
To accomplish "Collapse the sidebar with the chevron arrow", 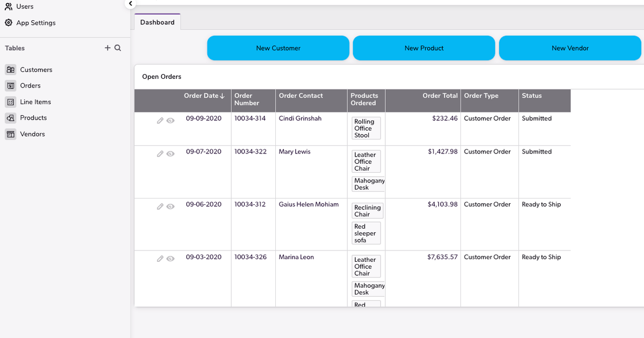I will (130, 3).
